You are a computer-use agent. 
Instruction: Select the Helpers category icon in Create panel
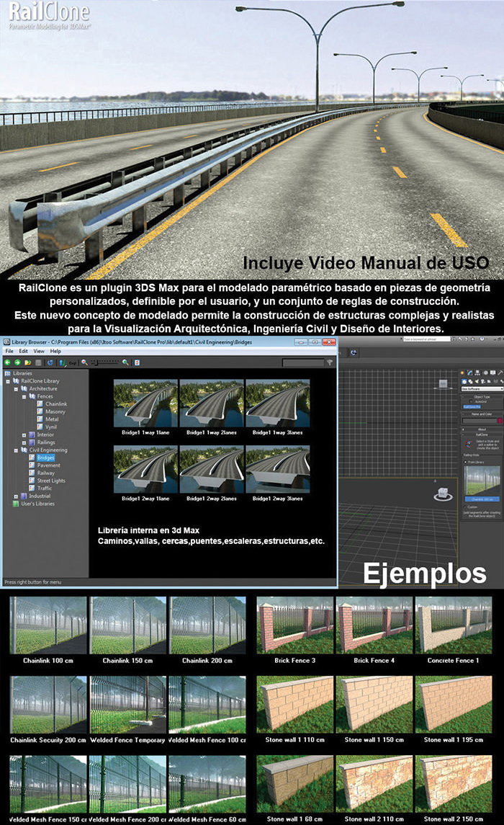pos(490,381)
